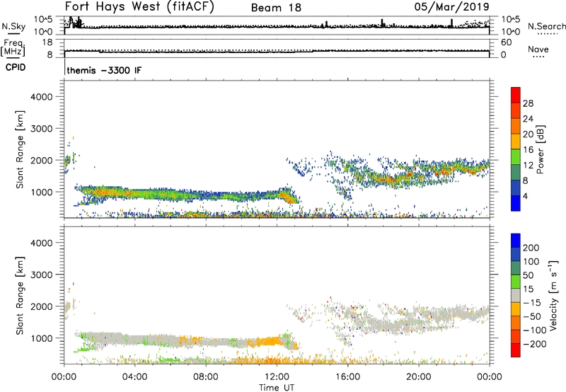Image resolution: width=566 pixels, height=392 pixels.
Task: Click the date '05/Mar/2019'
Action: [x=451, y=7]
